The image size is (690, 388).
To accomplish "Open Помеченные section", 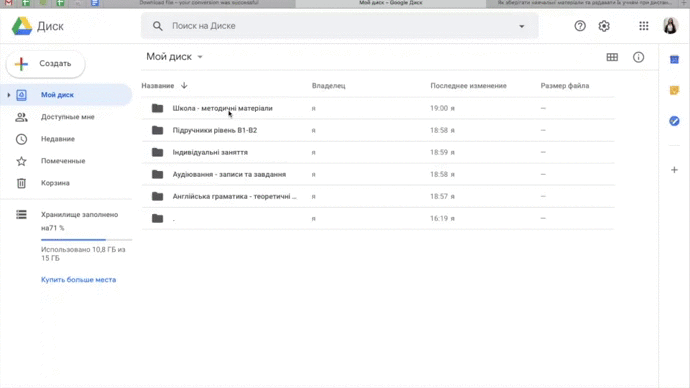I will (x=63, y=161).
